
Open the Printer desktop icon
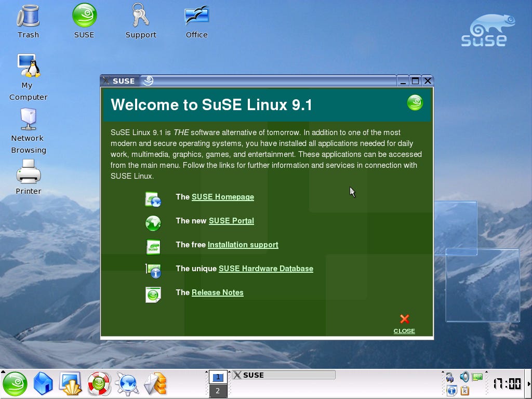click(29, 177)
